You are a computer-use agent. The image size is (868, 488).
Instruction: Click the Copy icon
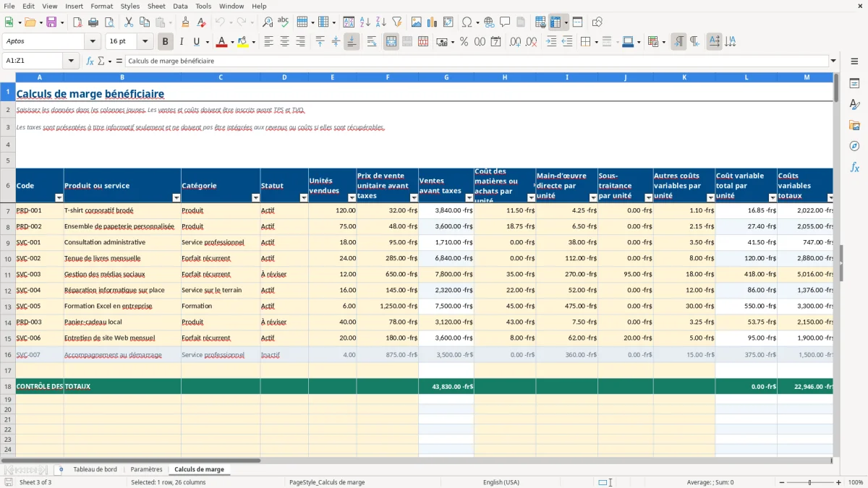[145, 22]
